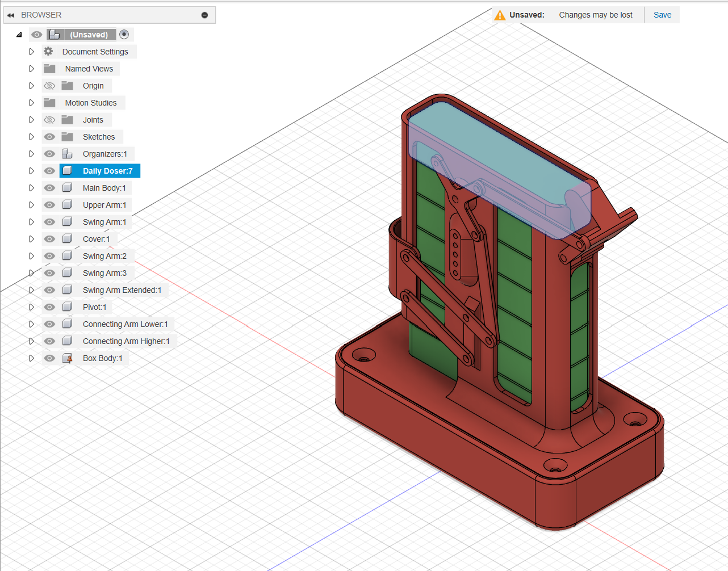Toggle visibility of the (Unsaved) root component
The width and height of the screenshot is (728, 571).
37,35
